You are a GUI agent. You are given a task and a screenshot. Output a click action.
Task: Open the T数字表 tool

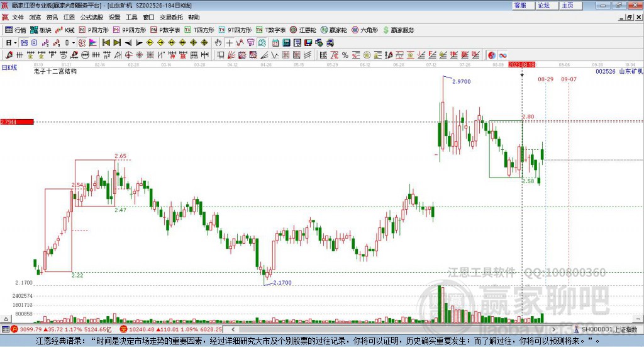(270, 30)
